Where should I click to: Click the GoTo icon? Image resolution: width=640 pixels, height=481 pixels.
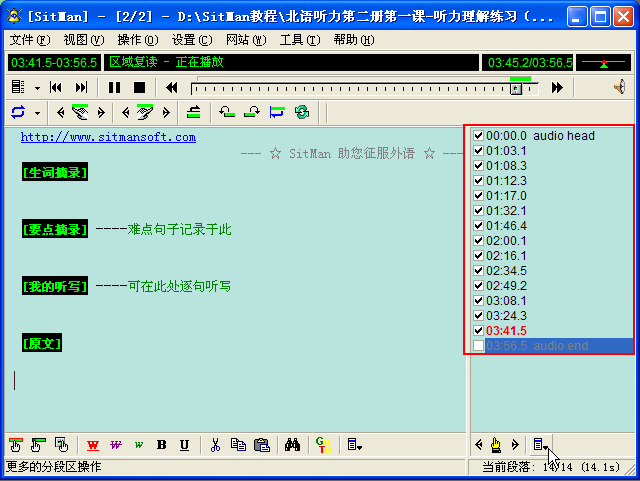point(323,445)
